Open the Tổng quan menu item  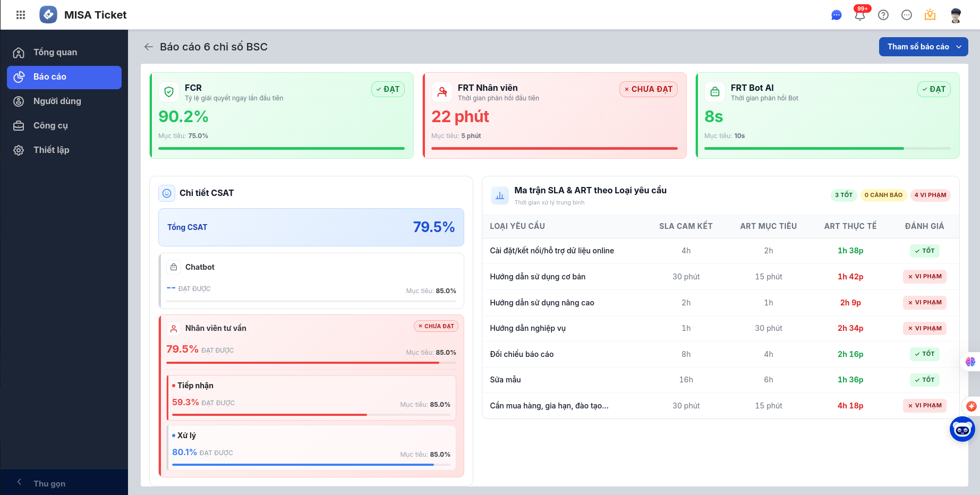point(55,52)
